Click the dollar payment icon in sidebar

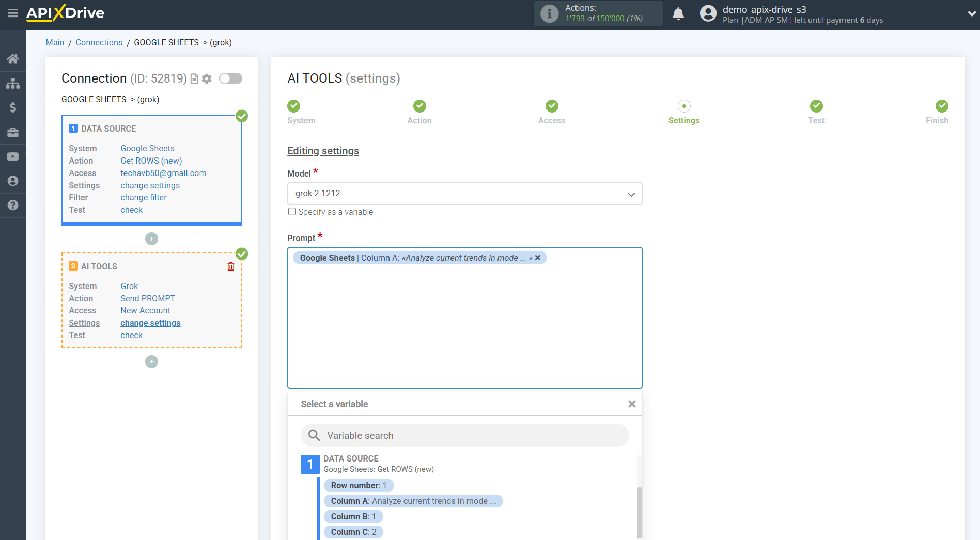13,107
